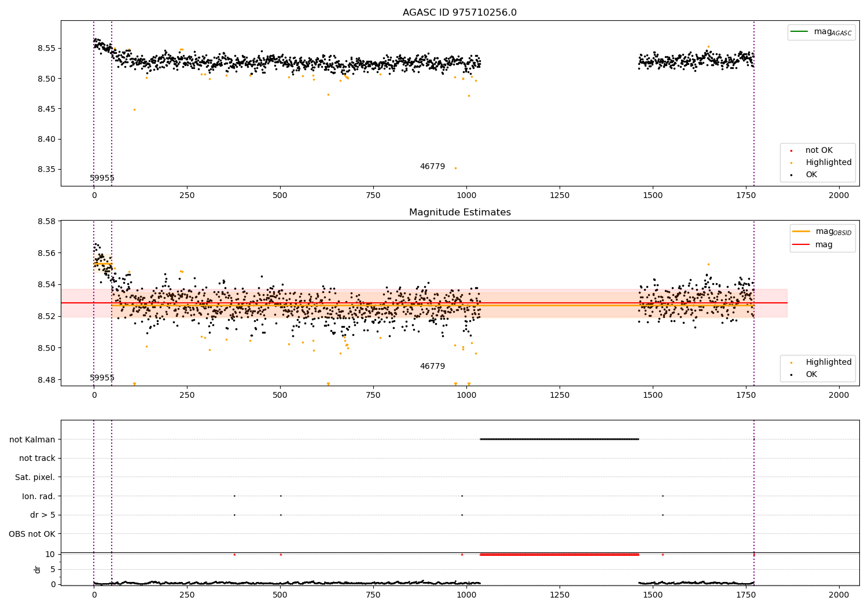
Task: Click the 'dr > 5' row label
Action: (43, 515)
